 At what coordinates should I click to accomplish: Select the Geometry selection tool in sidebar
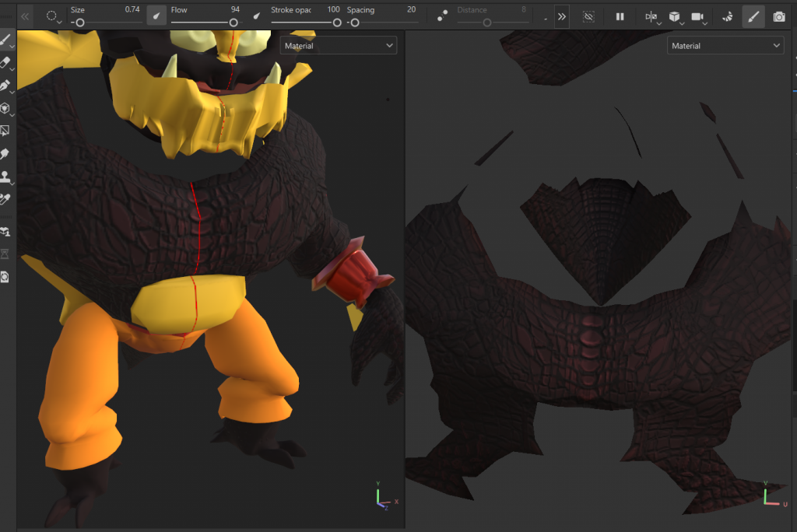[5, 131]
